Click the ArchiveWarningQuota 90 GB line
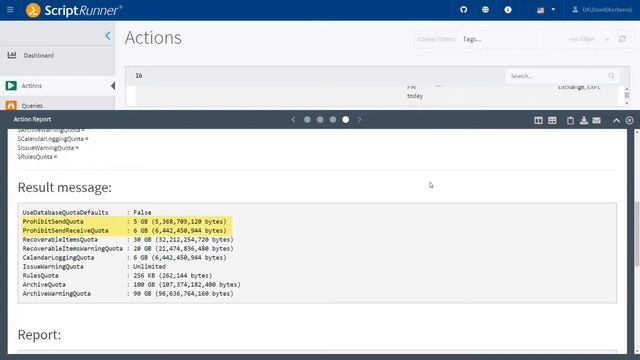Image resolution: width=640 pixels, height=360 pixels. click(128, 293)
